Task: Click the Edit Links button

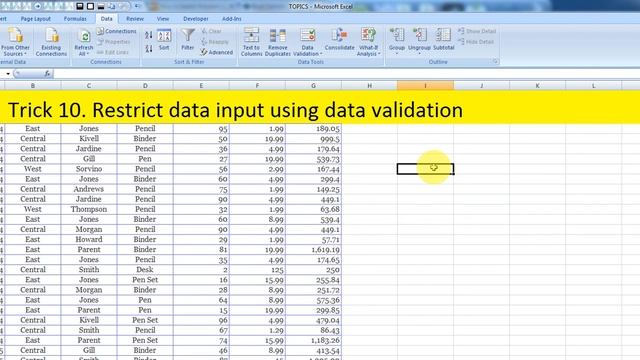Action: pyautogui.click(x=113, y=52)
